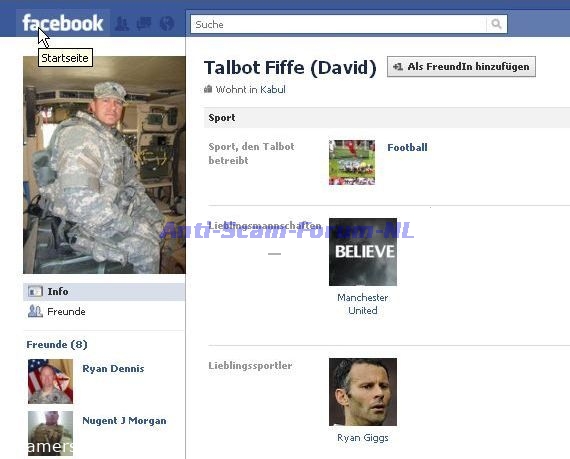Click the Info icon in sidebar
Image resolution: width=570 pixels, height=459 pixels.
pyautogui.click(x=35, y=291)
